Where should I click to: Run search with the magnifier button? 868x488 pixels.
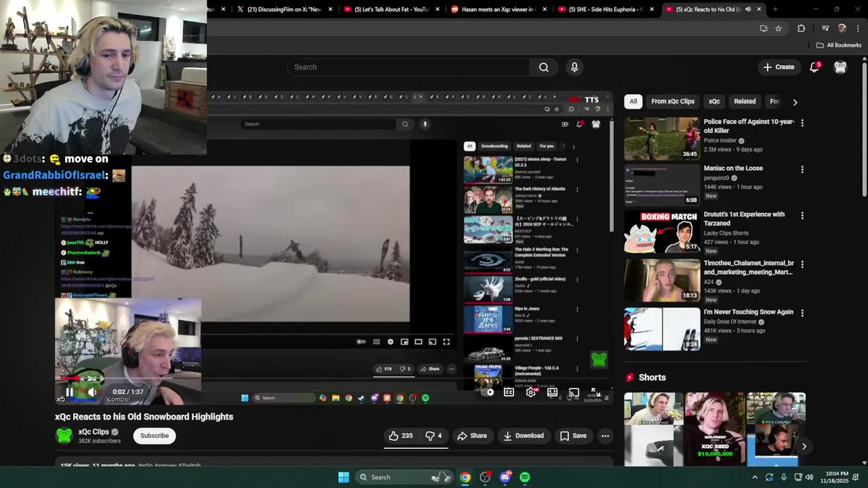[544, 67]
